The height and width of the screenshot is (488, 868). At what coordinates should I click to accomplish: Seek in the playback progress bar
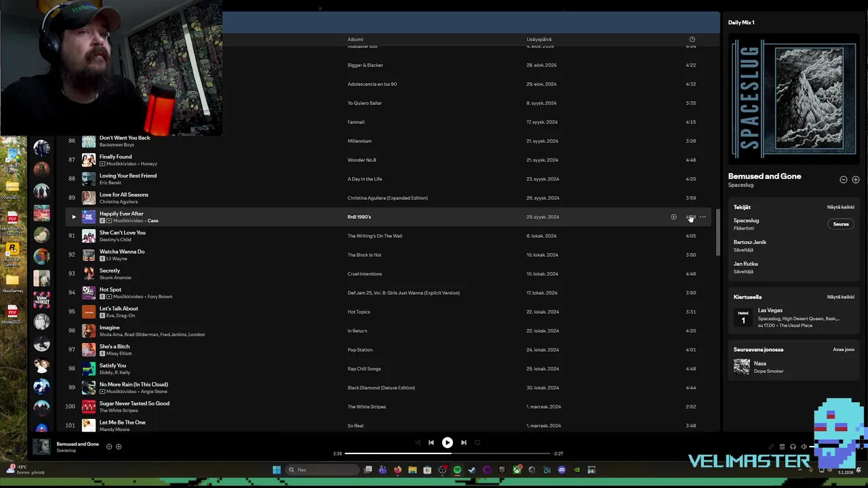coord(448,453)
